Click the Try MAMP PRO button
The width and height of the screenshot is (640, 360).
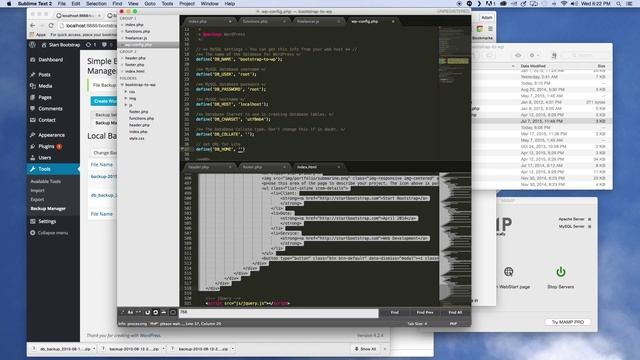click(568, 322)
